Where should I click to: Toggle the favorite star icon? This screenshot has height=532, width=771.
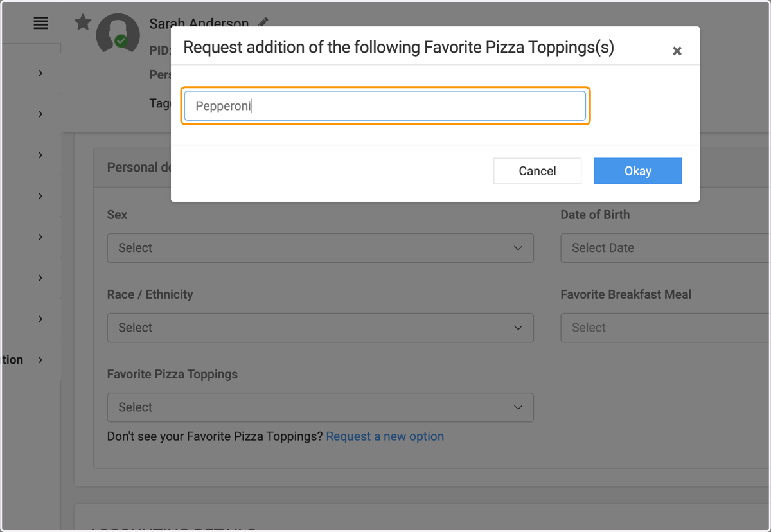pos(83,22)
